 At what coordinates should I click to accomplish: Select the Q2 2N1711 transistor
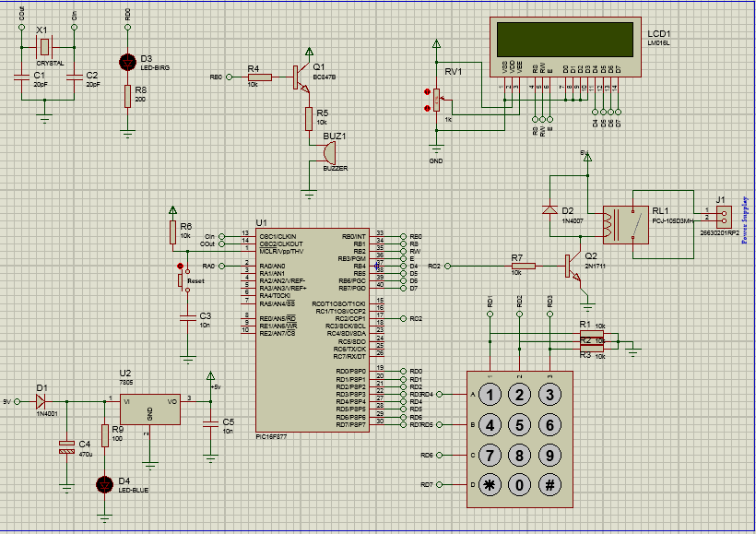[573, 267]
